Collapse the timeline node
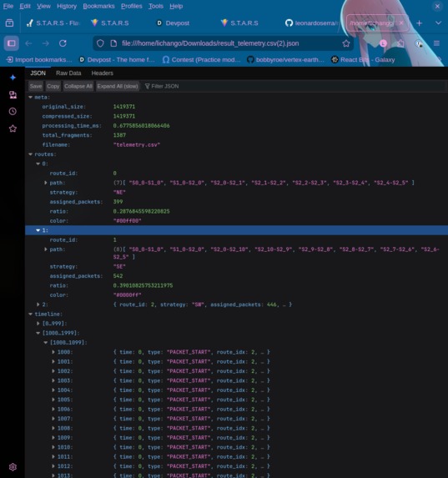 point(31,314)
